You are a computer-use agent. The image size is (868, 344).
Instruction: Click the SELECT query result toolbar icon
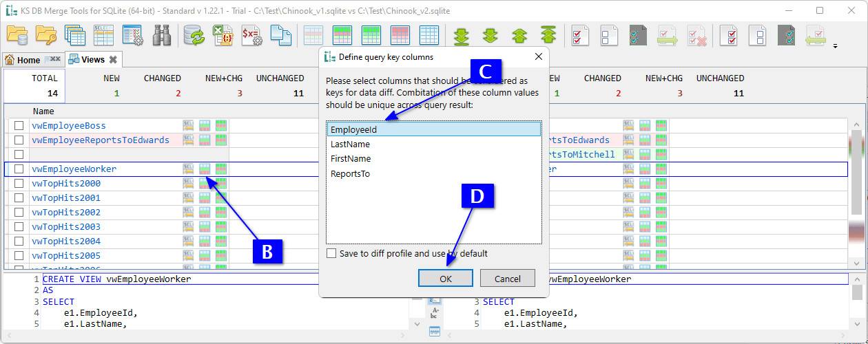coord(103,34)
